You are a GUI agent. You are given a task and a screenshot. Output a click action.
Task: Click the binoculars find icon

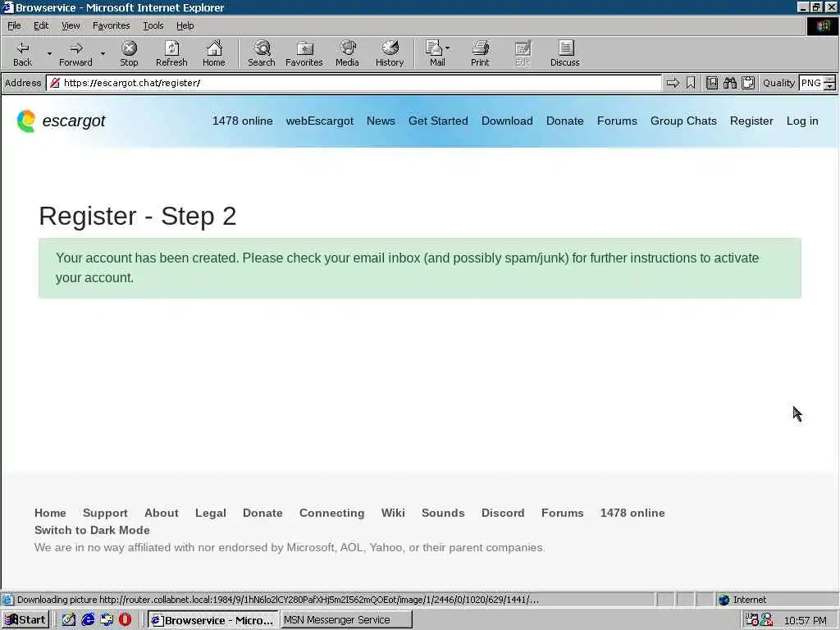(x=729, y=83)
